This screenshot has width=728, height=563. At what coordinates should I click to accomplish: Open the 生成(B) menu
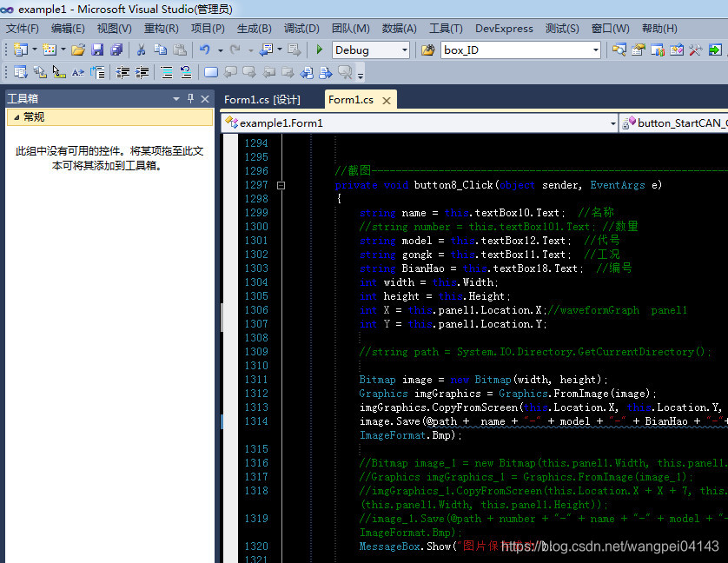point(254,29)
